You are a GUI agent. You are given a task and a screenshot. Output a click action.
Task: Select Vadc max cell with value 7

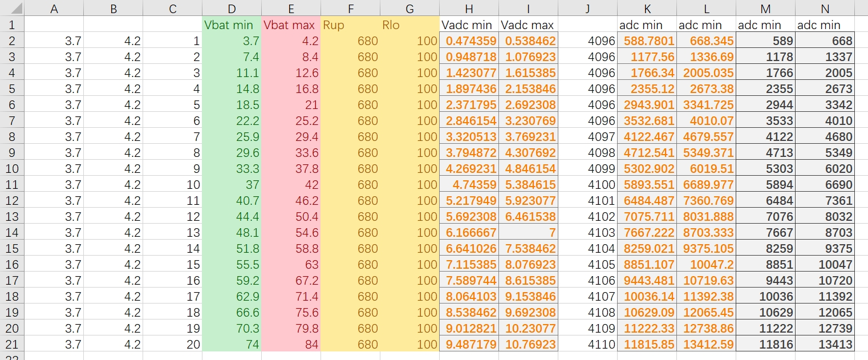pyautogui.click(x=529, y=233)
